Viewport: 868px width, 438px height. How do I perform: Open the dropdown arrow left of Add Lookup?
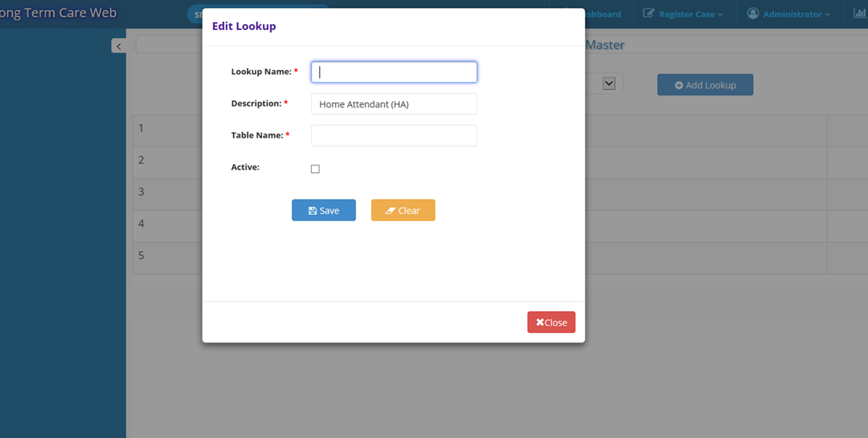[609, 84]
